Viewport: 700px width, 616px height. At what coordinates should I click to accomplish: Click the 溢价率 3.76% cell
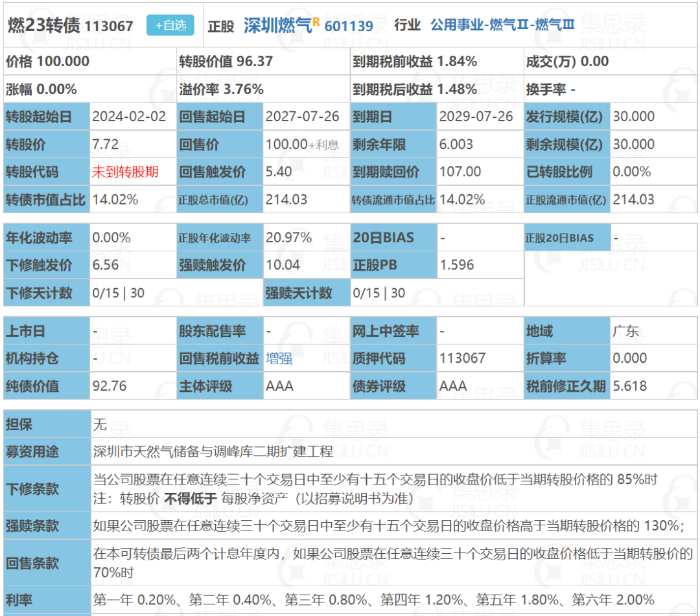click(x=263, y=89)
